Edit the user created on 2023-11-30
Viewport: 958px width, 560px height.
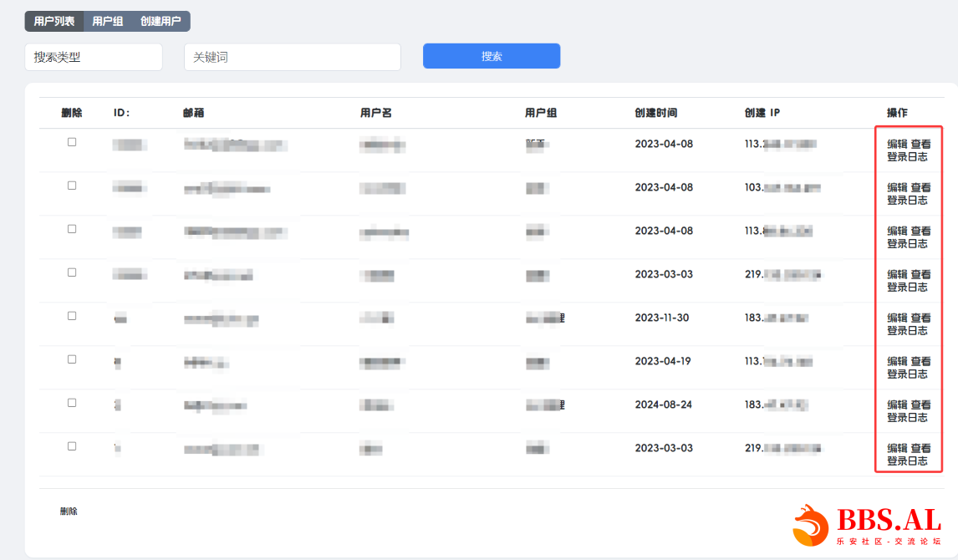897,318
